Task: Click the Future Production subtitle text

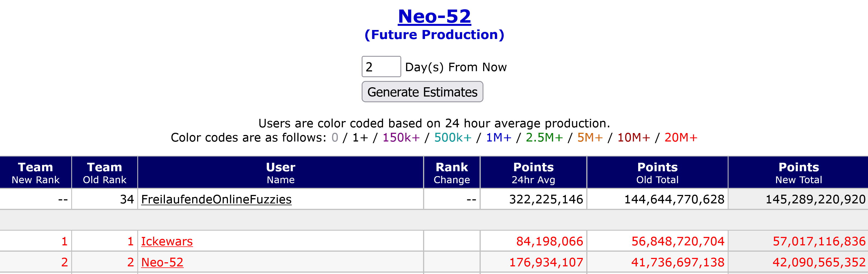Action: click(434, 35)
